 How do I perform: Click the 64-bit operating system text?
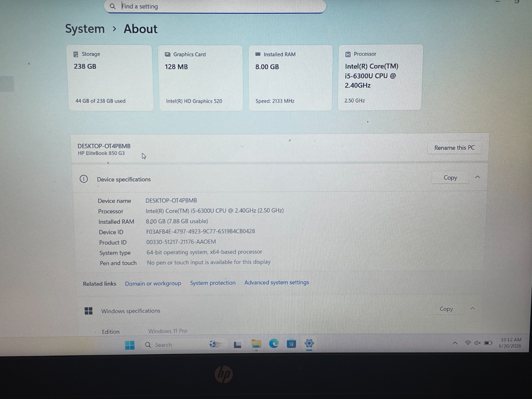pos(204,252)
